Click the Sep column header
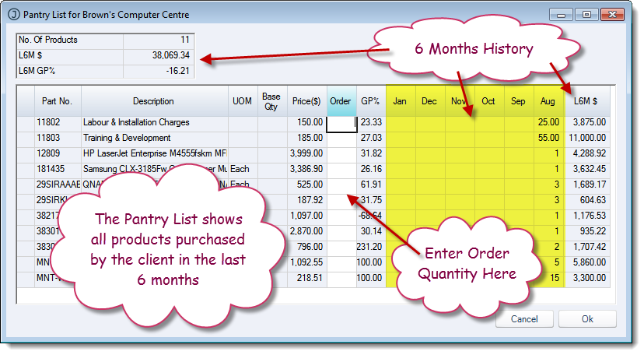This screenshot has width=644, height=355. [x=519, y=101]
